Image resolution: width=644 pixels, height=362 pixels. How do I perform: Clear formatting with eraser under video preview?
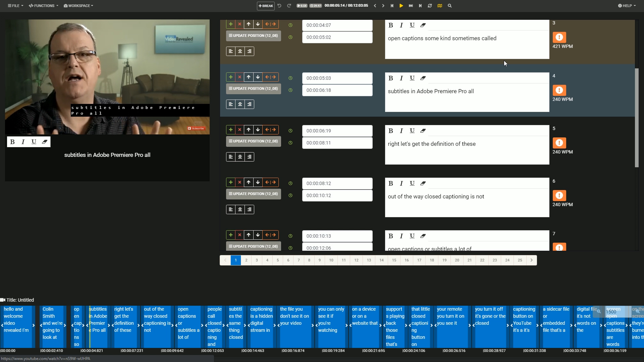[45, 142]
